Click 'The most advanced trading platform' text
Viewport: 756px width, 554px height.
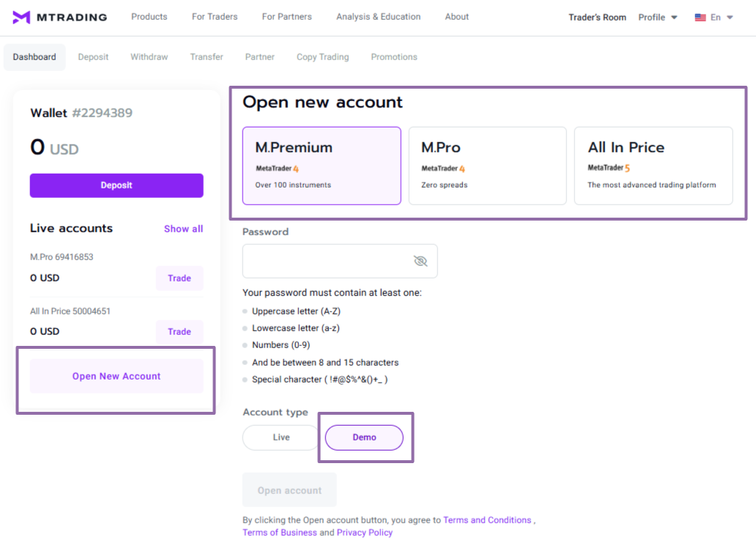point(652,185)
